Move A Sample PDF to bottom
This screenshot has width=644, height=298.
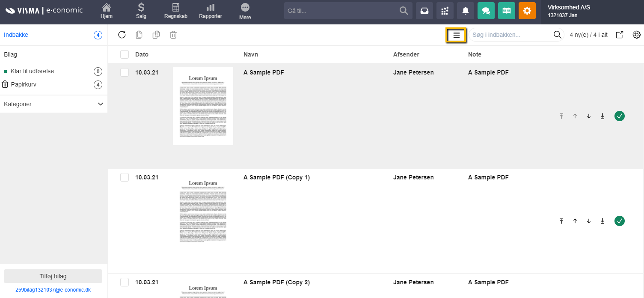point(602,116)
